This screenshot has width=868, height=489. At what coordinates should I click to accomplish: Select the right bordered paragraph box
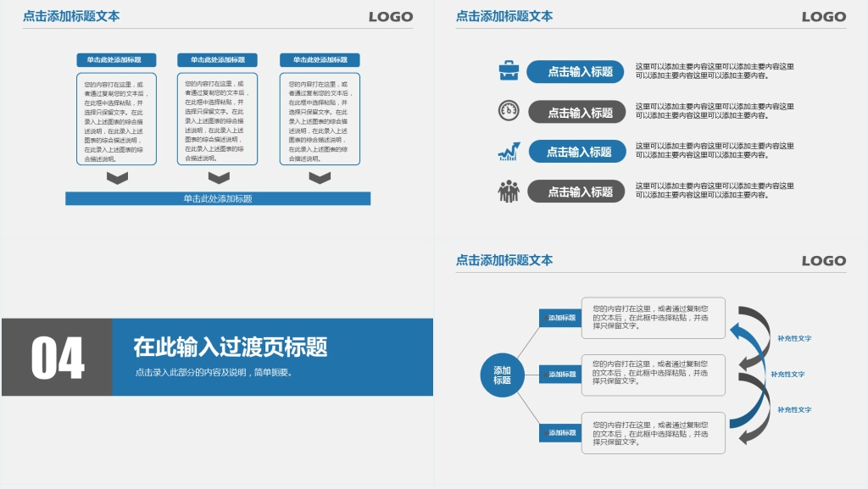point(320,119)
